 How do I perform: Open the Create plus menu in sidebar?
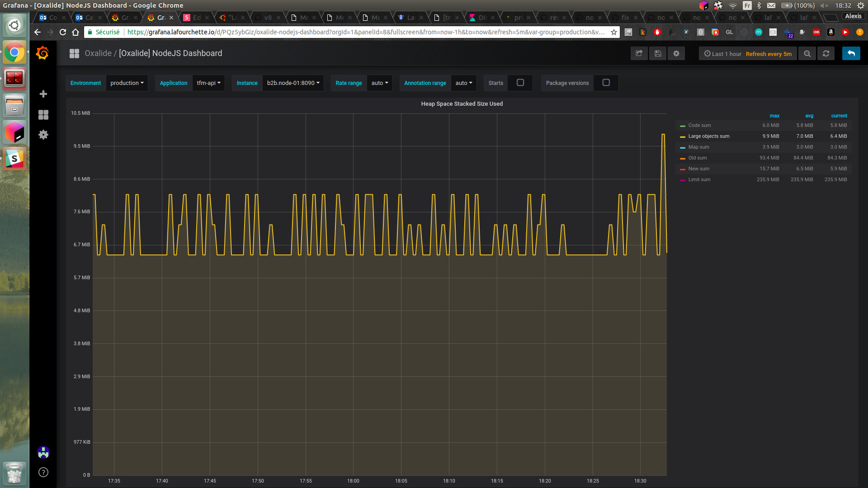[43, 94]
